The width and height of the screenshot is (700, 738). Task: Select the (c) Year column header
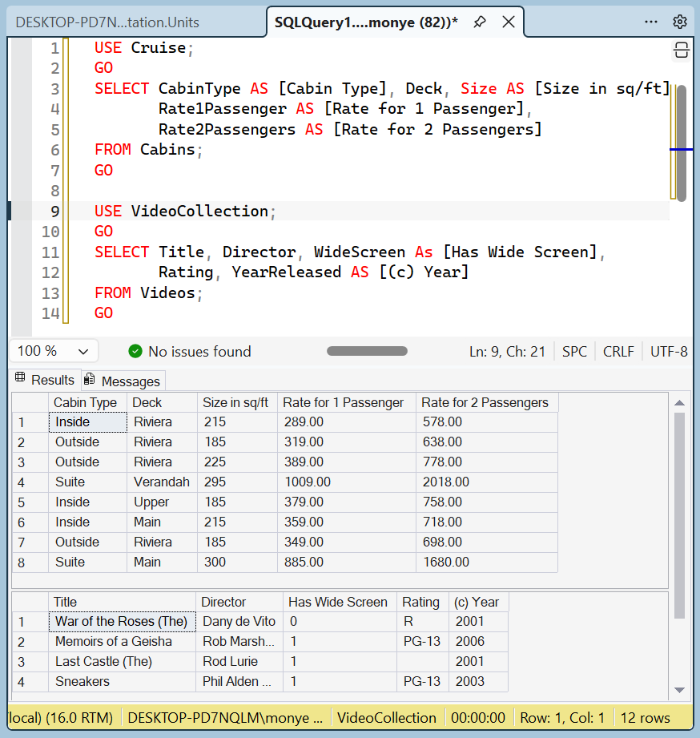(x=478, y=602)
